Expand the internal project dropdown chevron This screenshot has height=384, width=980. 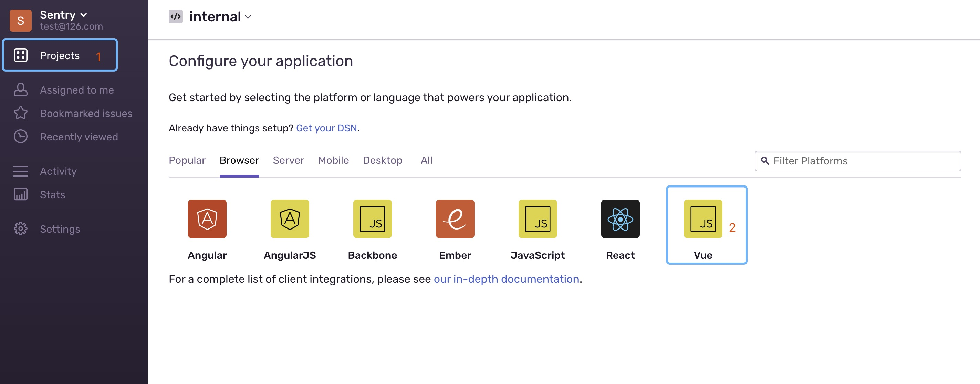coord(248,17)
